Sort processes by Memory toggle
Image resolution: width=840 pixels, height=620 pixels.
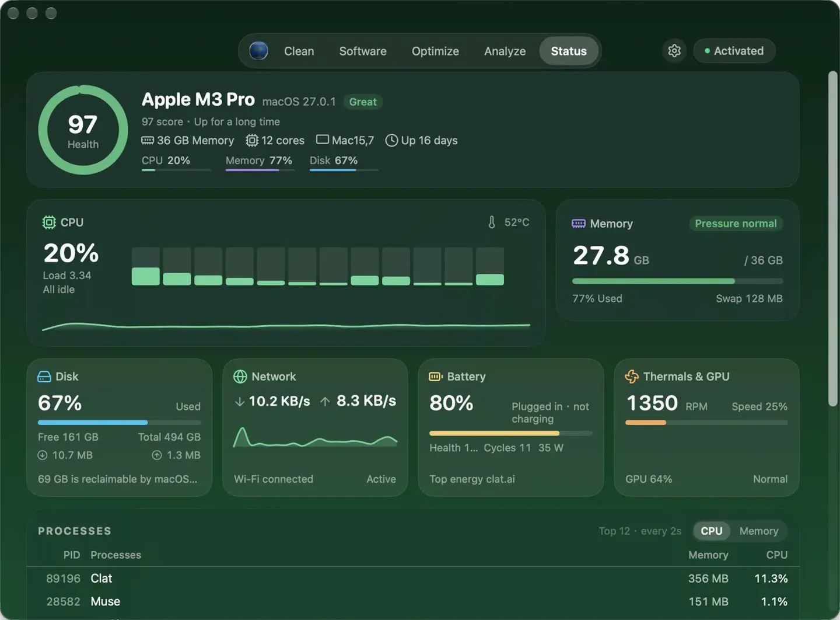point(759,531)
